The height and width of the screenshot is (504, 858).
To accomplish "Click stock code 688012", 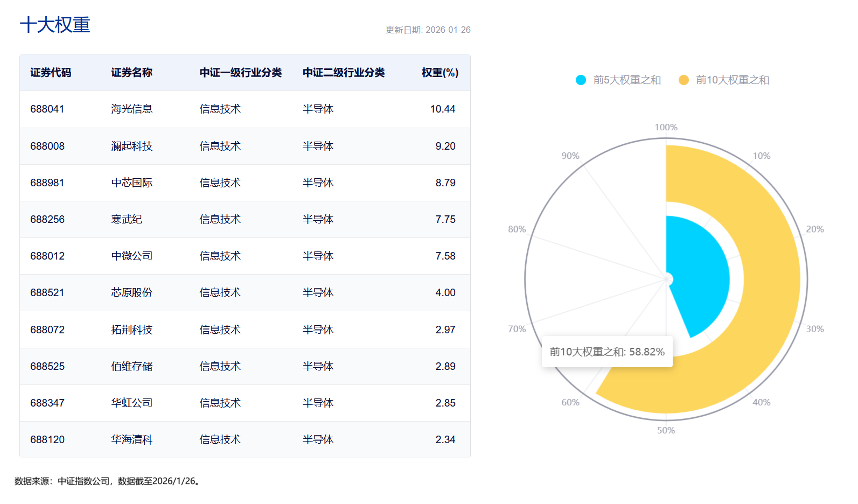I will pos(47,256).
